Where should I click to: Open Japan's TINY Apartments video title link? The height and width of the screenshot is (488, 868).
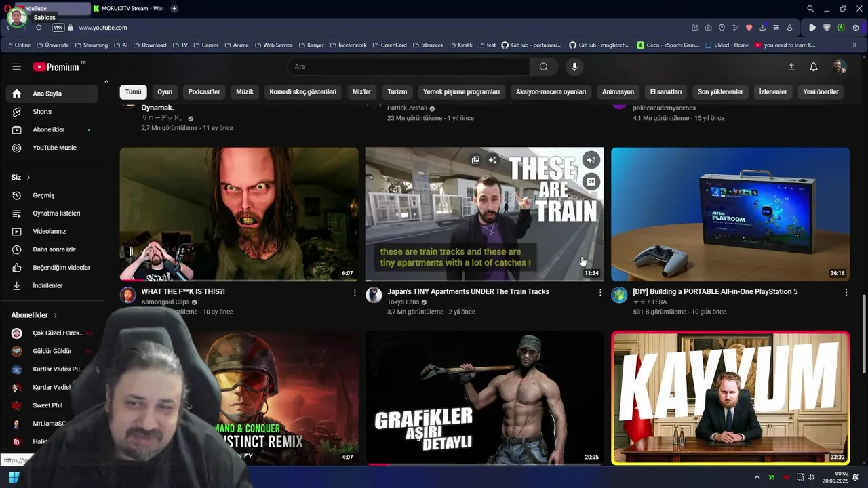(468, 291)
